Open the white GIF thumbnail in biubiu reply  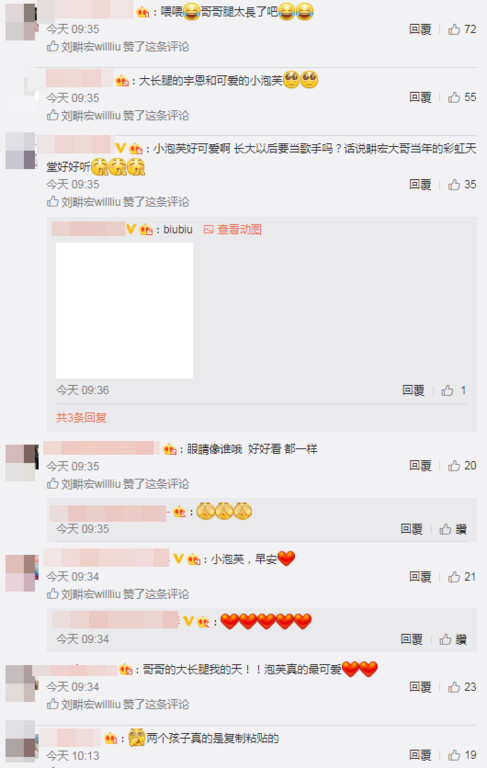click(x=124, y=310)
